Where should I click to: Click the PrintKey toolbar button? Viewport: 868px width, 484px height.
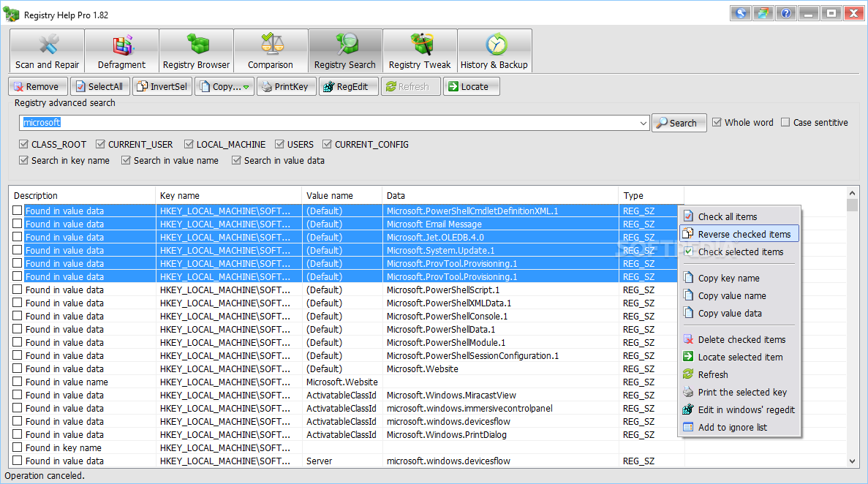(x=286, y=86)
